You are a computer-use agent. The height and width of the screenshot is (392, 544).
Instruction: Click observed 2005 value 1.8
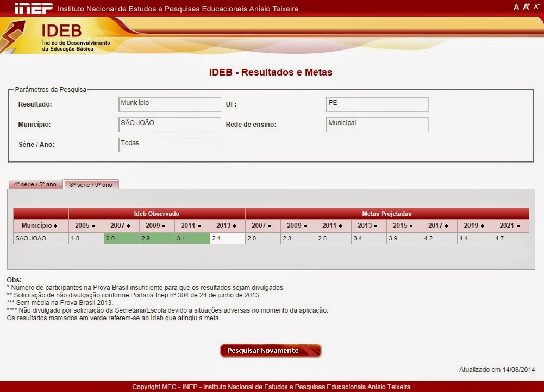point(86,238)
